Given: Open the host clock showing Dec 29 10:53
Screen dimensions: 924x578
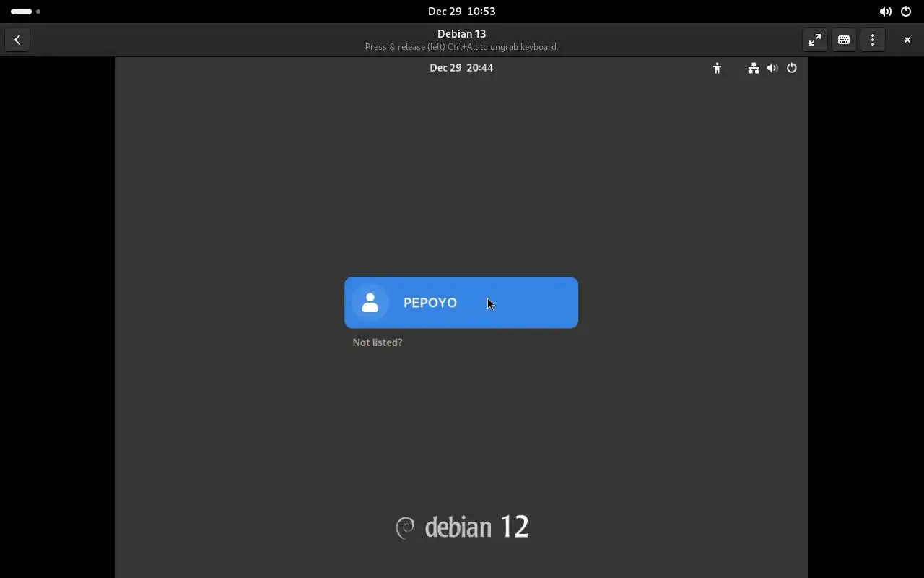Looking at the screenshot, I should point(461,11).
